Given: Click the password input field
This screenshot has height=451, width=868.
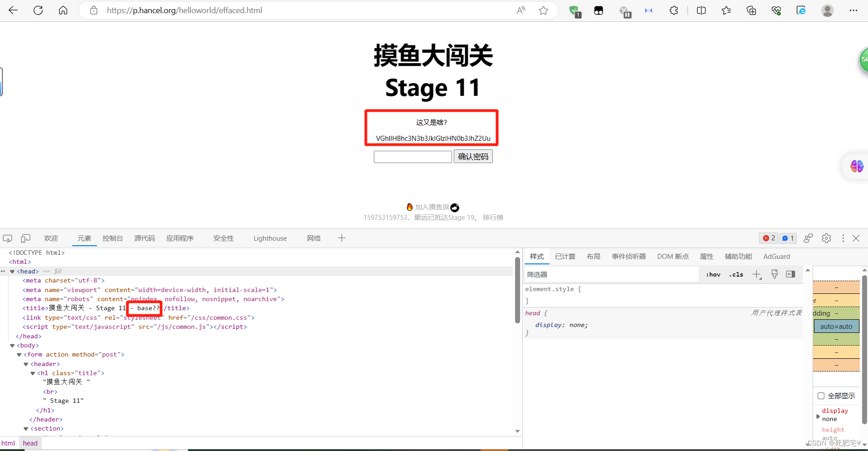Looking at the screenshot, I should coord(412,157).
